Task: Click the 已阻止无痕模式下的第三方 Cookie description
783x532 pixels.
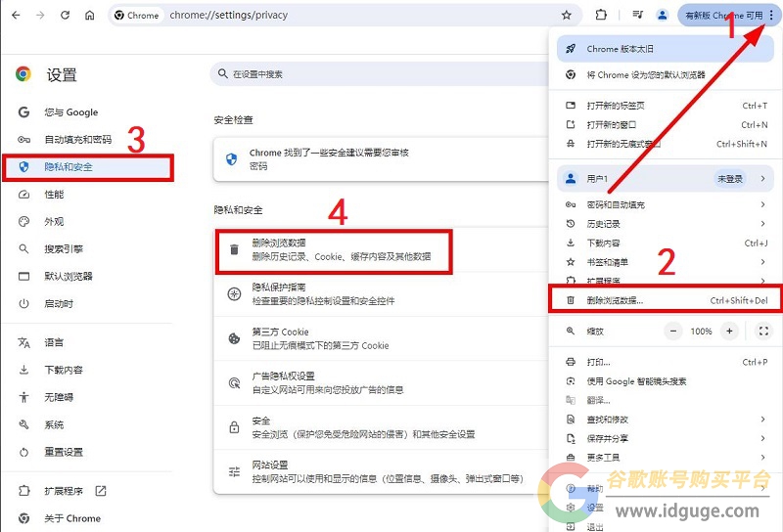Action: (321, 345)
